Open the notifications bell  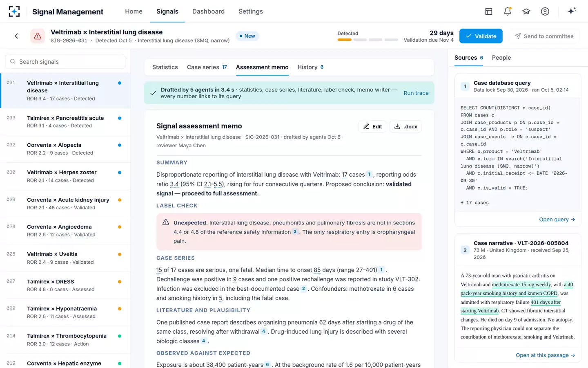click(x=508, y=11)
